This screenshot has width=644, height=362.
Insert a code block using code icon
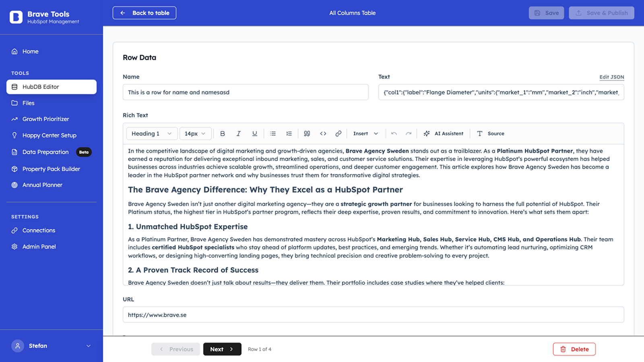point(323,134)
